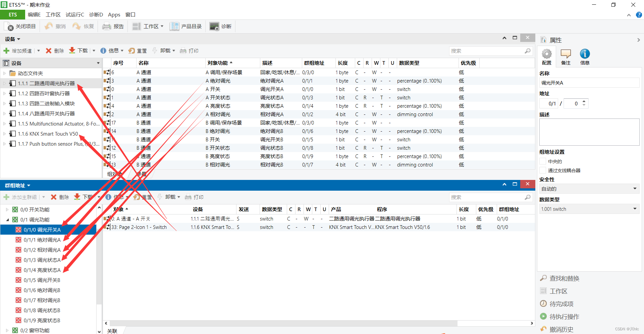
Task: Enable the Central (中央的) checkbox
Action: (x=543, y=161)
